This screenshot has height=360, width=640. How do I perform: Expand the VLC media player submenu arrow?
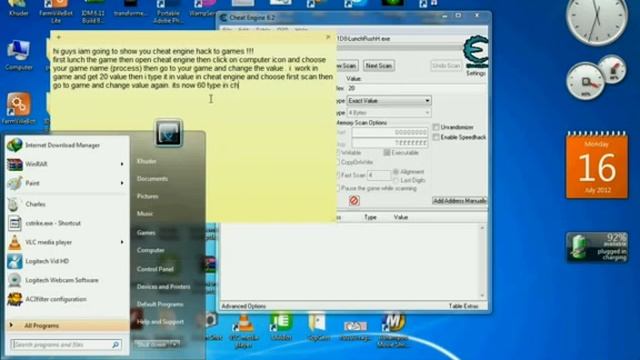tap(122, 242)
